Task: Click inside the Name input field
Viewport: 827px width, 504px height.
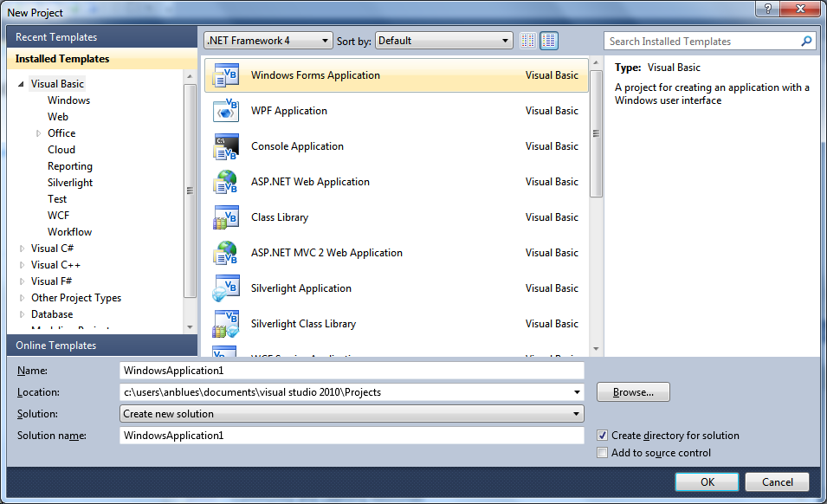Action: click(x=346, y=370)
